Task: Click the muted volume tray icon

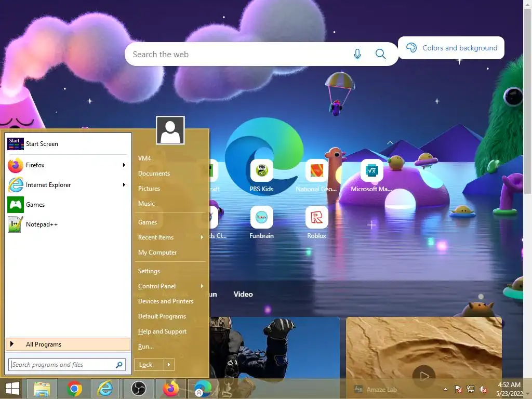Action: coord(483,389)
